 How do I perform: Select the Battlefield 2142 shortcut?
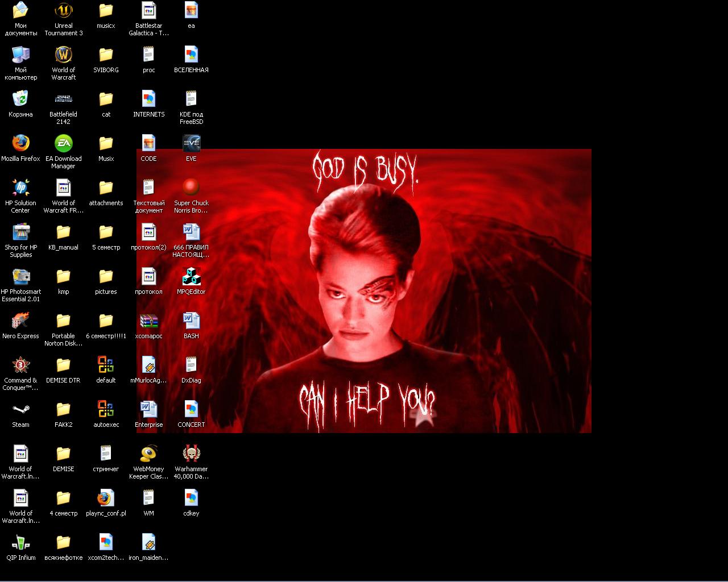(x=63, y=99)
